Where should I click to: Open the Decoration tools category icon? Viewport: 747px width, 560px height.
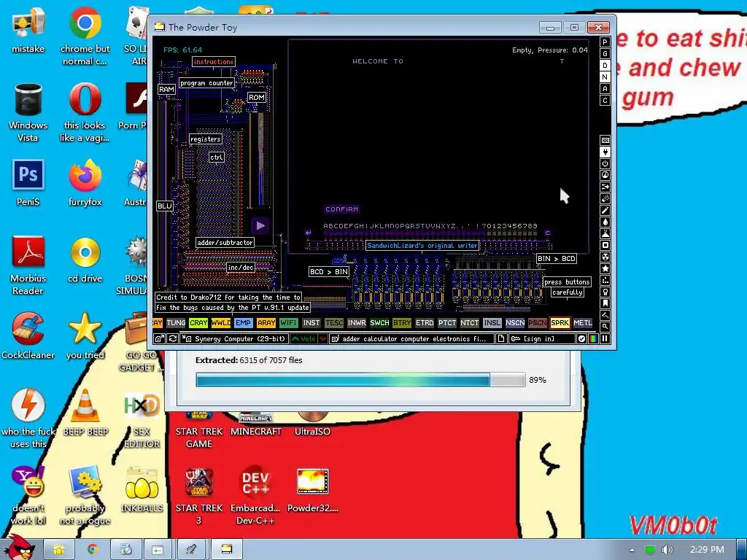[605, 315]
